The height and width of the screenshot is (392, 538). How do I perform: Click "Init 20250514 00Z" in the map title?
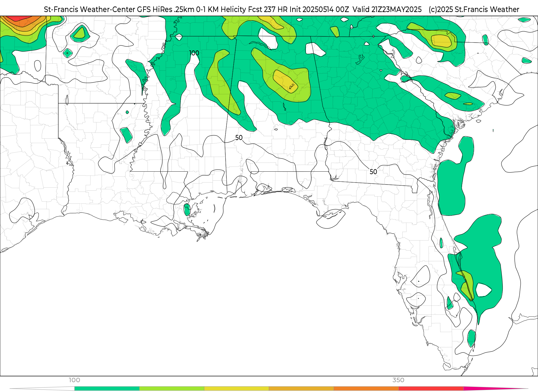(319, 10)
